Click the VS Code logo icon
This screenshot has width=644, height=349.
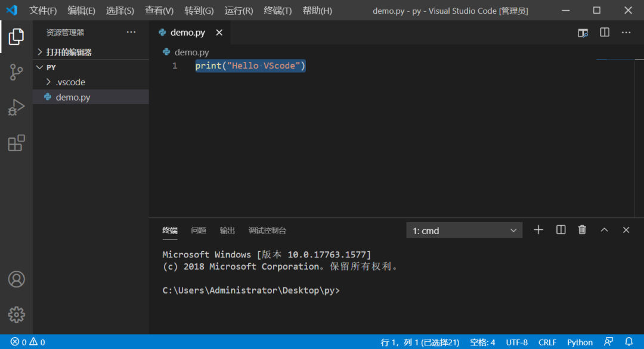tap(12, 10)
